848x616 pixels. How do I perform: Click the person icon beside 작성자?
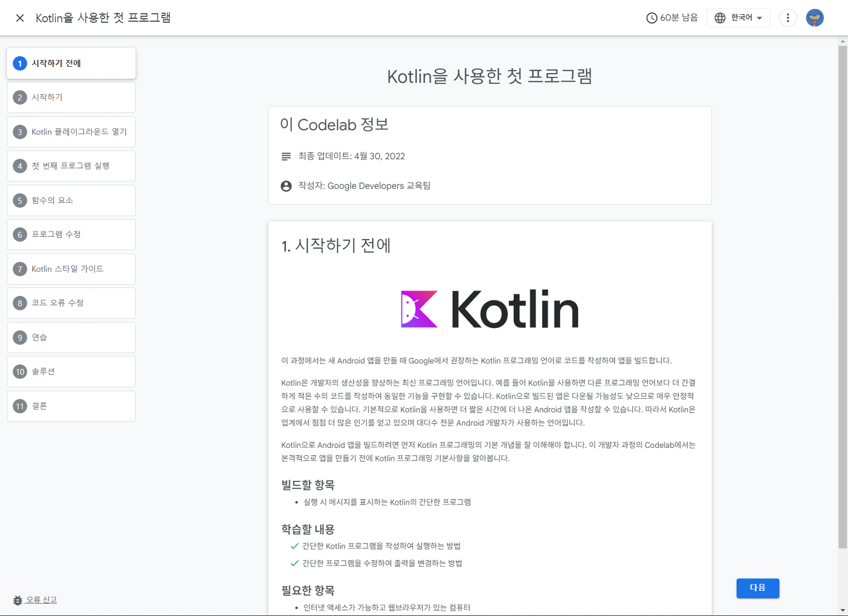pyautogui.click(x=286, y=186)
